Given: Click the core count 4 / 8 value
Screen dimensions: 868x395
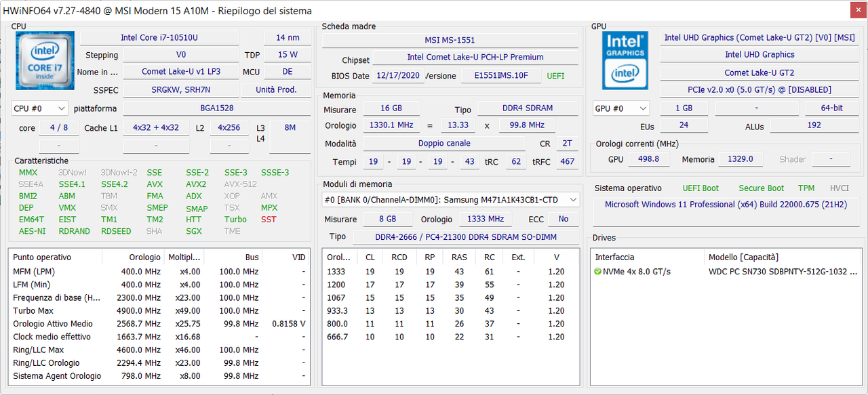Looking at the screenshot, I should (59, 127).
